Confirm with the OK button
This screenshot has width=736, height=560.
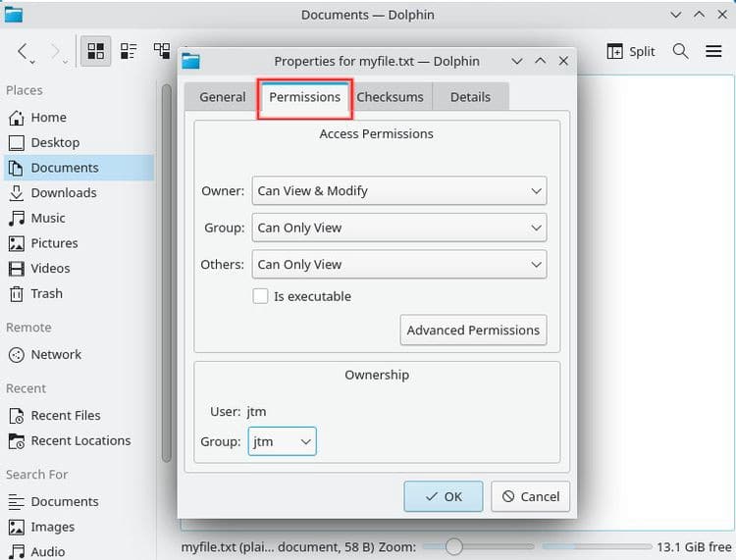[x=444, y=496]
